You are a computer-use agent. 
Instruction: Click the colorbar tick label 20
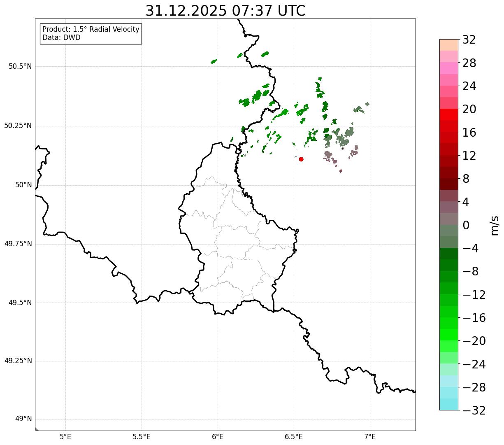[x=469, y=110]
